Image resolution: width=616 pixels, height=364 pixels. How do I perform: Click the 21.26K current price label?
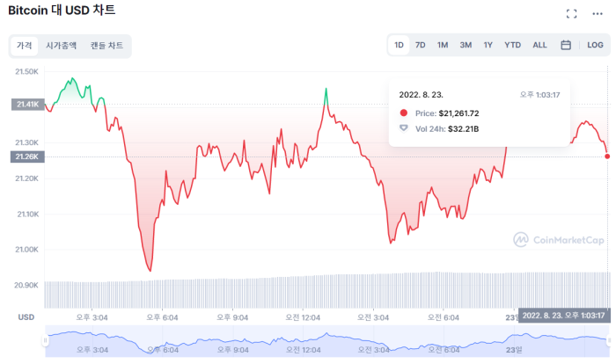click(x=27, y=157)
